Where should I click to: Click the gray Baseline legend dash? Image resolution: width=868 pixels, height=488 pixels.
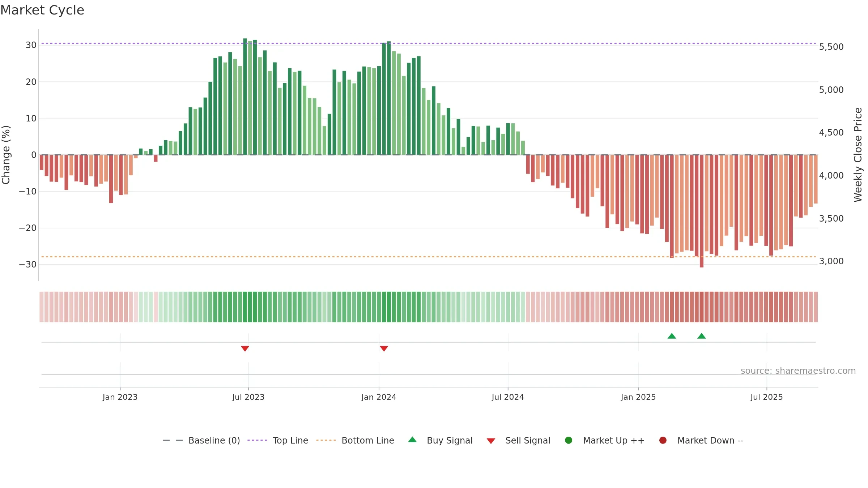173,440
